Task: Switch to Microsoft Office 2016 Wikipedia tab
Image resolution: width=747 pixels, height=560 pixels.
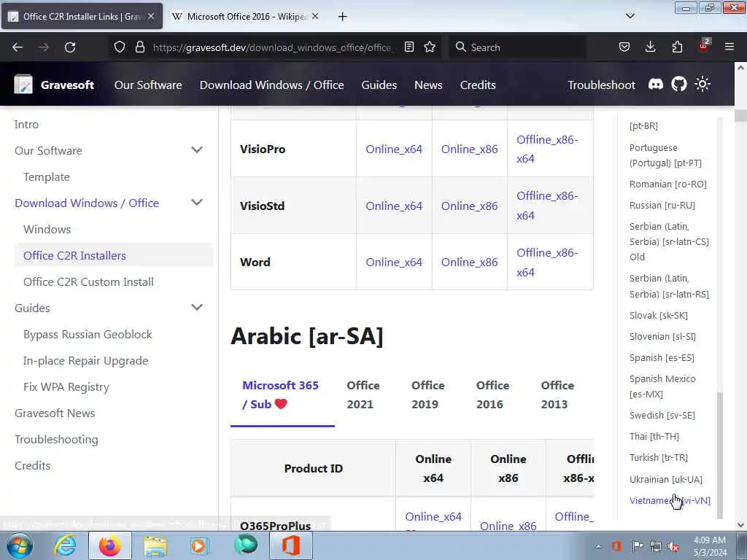Action: 245,17
